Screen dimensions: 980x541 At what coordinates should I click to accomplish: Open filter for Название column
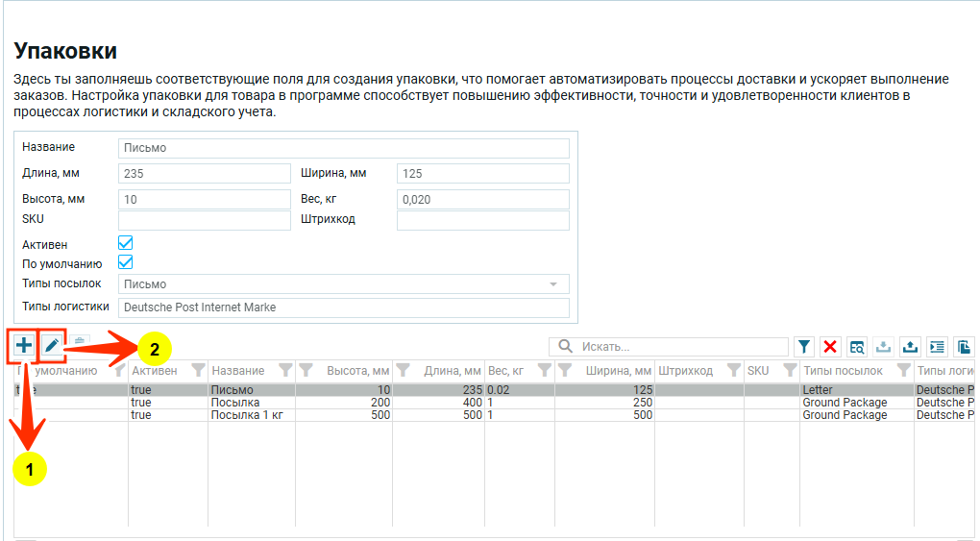point(284,370)
